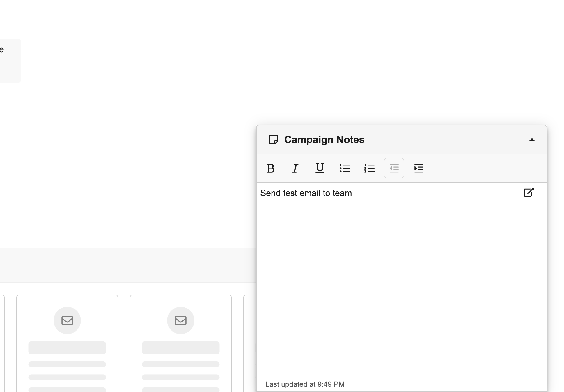Image resolution: width=564 pixels, height=392 pixels.
Task: Collapse the Campaign Notes panel arrow
Action: tap(532, 140)
